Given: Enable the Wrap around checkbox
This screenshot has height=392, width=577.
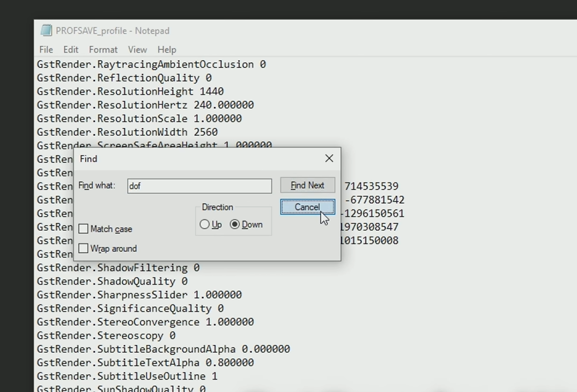Looking at the screenshot, I should (x=84, y=248).
